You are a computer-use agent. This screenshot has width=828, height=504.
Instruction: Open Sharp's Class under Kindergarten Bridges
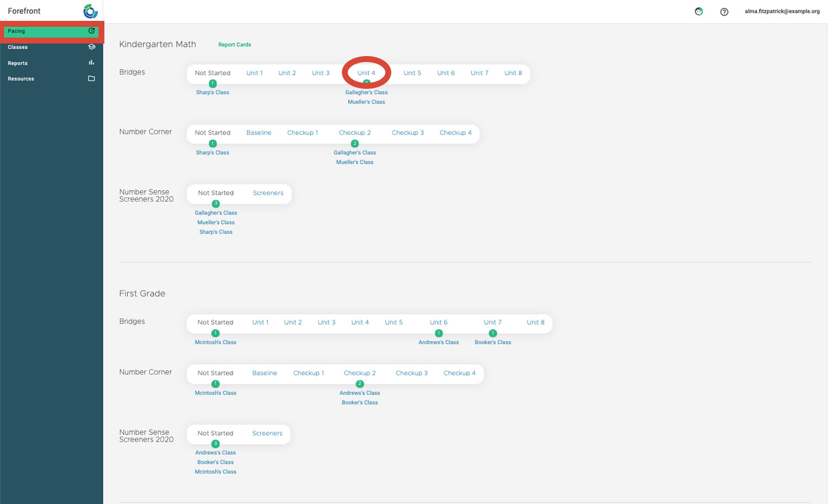point(213,92)
